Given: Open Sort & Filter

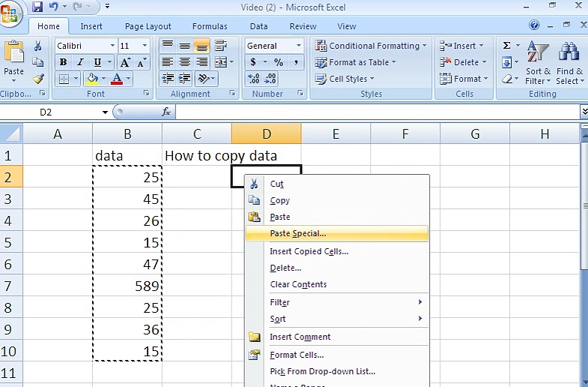Looking at the screenshot, I should click(x=538, y=62).
